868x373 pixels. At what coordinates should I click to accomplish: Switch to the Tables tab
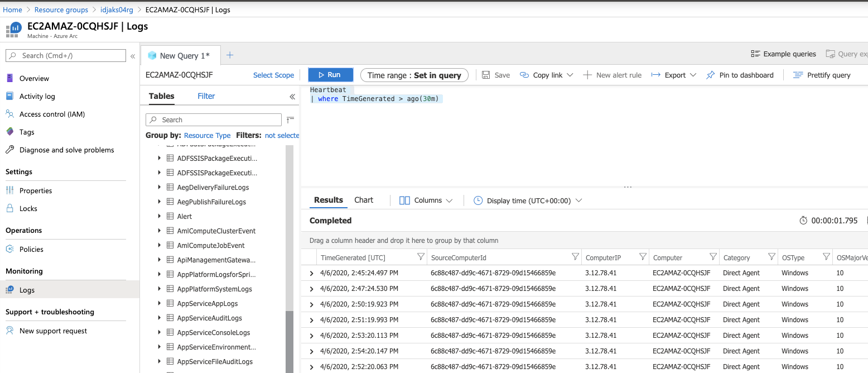(x=162, y=96)
